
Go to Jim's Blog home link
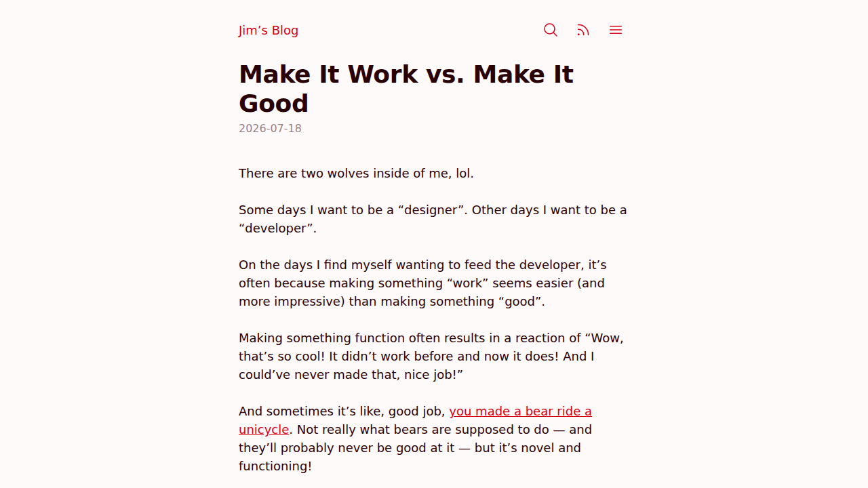point(269,30)
